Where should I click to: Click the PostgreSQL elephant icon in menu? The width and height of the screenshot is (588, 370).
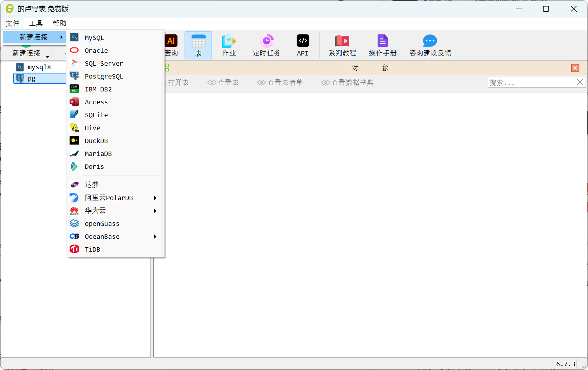tap(74, 76)
